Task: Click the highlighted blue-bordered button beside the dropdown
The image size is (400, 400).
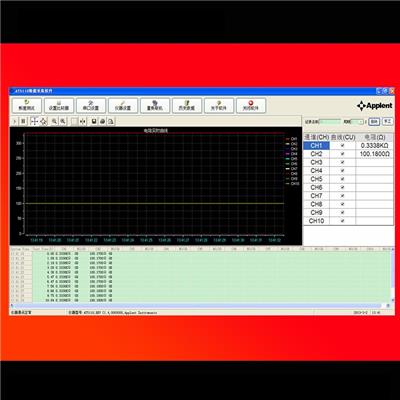Action: 374,122
